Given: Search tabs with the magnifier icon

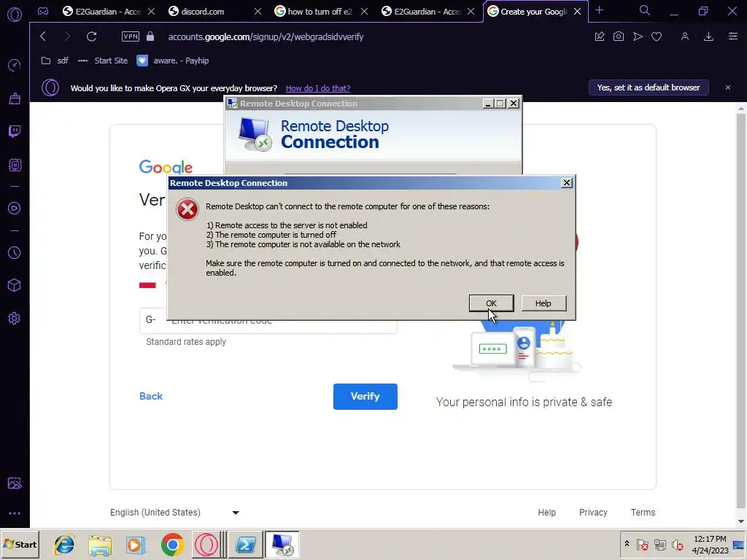Looking at the screenshot, I should [x=645, y=10].
